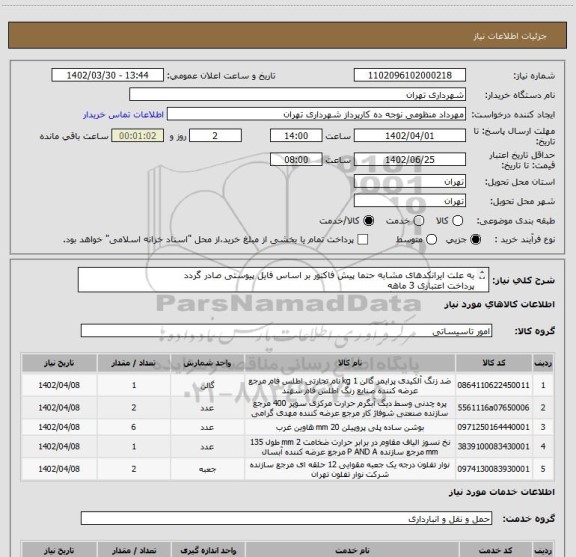This screenshot has height=557, width=576.
Task: Open the buyer contact information link
Action: tap(123, 115)
